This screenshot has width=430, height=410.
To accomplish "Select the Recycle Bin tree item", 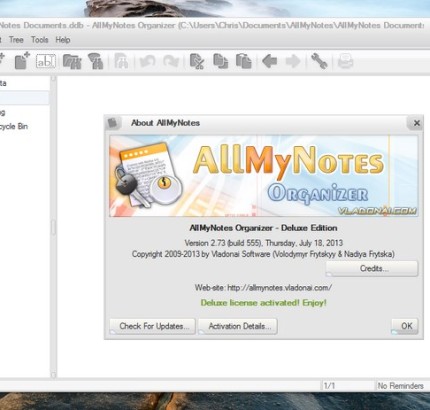I will [x=14, y=126].
